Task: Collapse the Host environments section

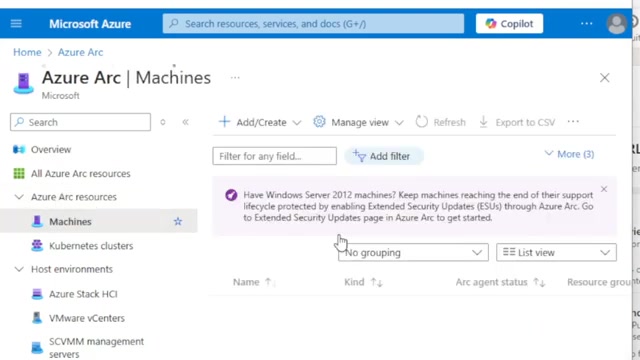Action: point(19,269)
